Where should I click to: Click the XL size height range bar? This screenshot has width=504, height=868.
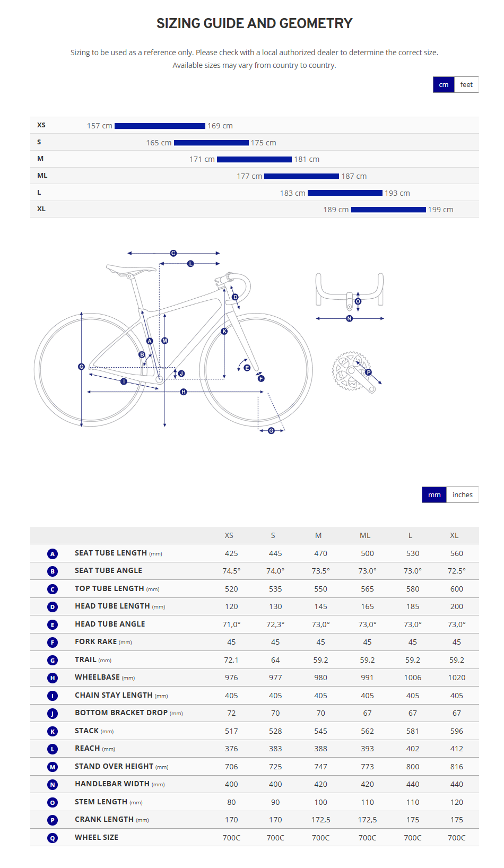pyautogui.click(x=388, y=210)
